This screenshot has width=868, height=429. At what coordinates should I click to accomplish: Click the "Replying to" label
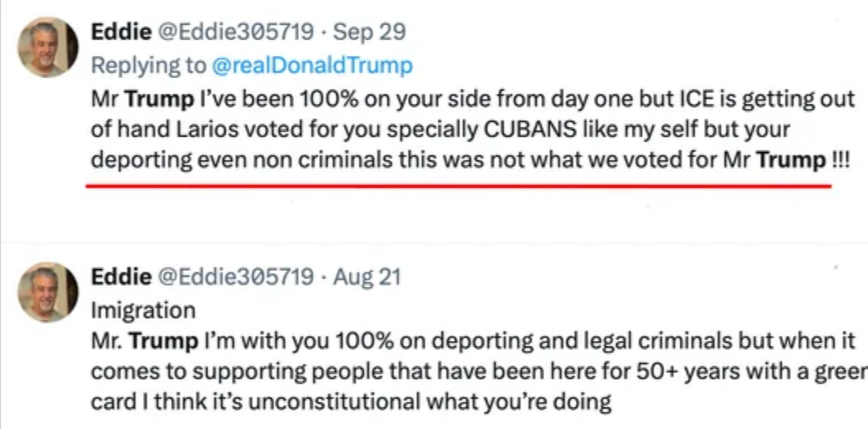[x=146, y=64]
